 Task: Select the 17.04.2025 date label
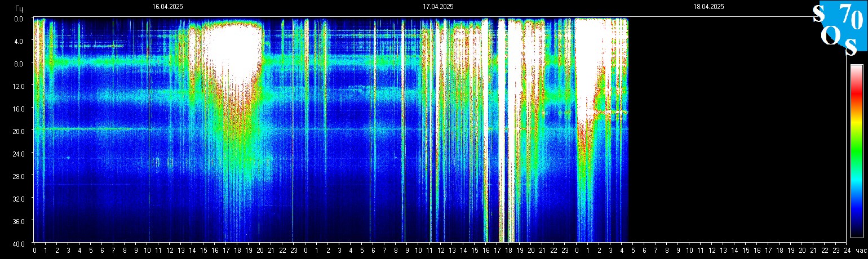pos(438,7)
